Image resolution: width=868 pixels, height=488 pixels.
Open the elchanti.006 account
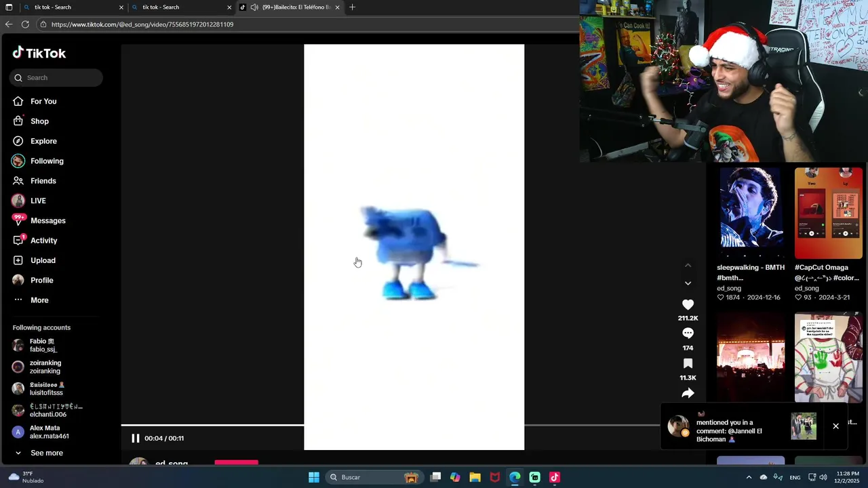[47, 411]
